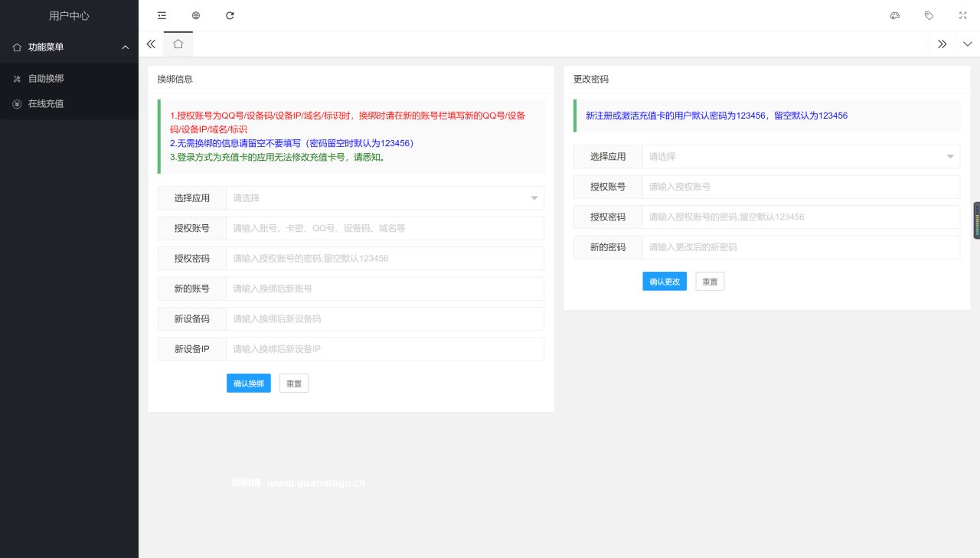The height and width of the screenshot is (558, 980).
Task: Open 在线充值 menu item
Action: [69, 103]
